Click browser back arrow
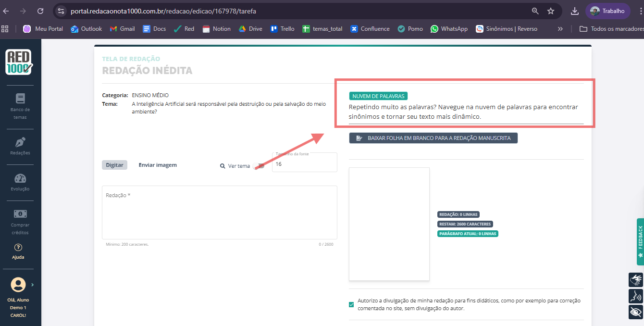The image size is (644, 326). click(6, 11)
